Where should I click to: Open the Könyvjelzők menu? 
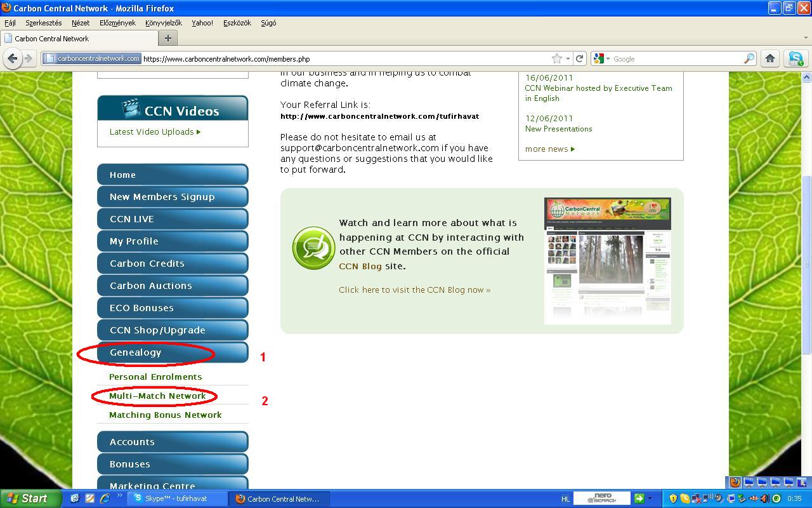pos(163,23)
